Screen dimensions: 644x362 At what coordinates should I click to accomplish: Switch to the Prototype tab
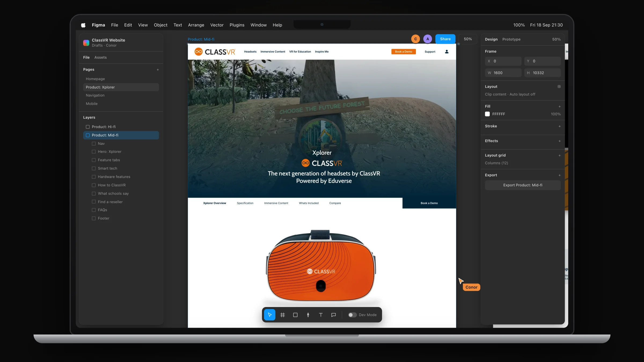pyautogui.click(x=511, y=39)
